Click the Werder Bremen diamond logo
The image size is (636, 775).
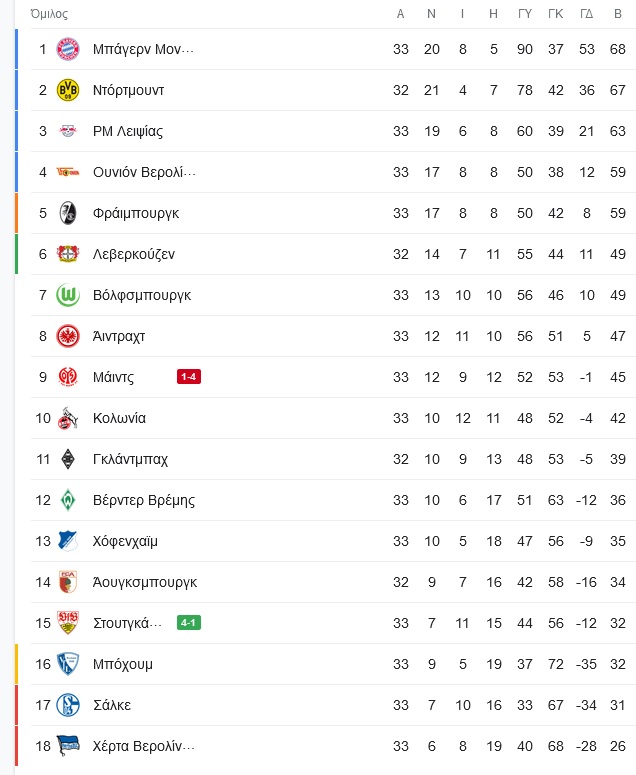point(68,500)
